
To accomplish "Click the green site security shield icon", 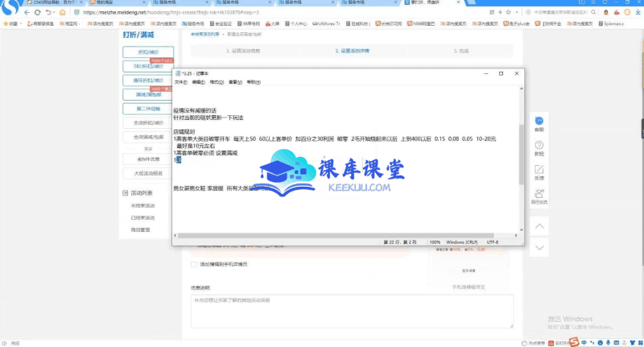I will pyautogui.click(x=76, y=12).
